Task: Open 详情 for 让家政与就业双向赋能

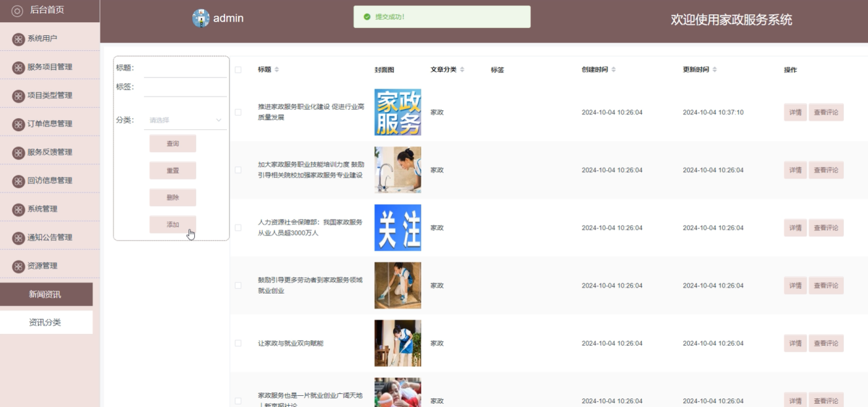Action: point(796,343)
